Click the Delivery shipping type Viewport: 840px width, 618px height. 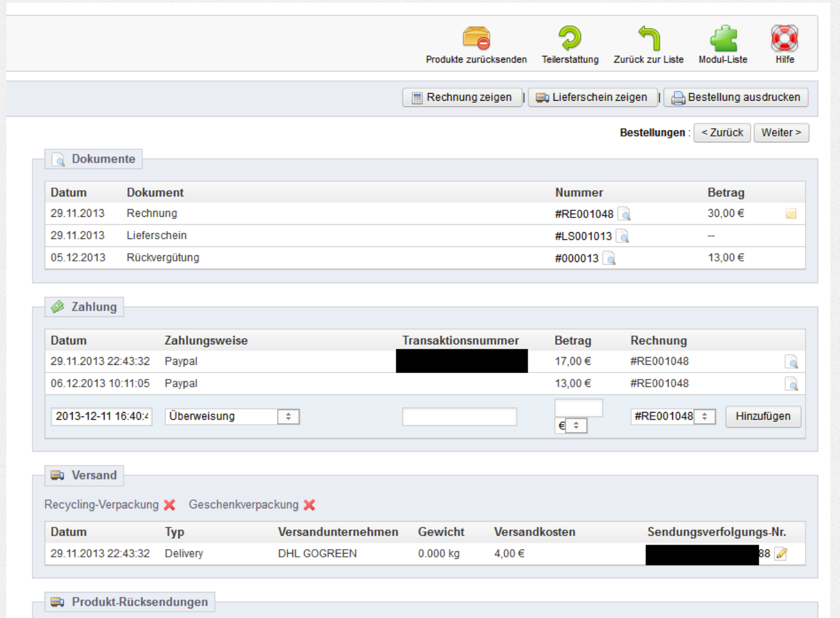coord(184,554)
